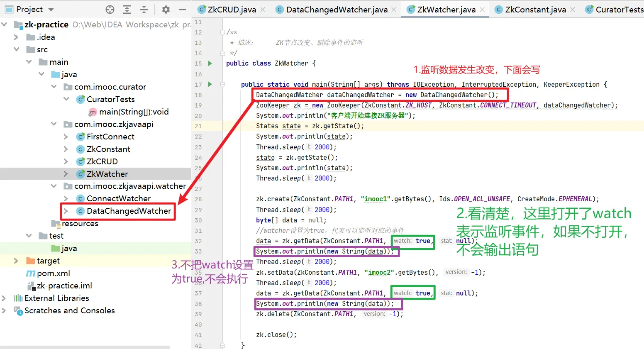Select the DataChangedWatcher class in tree

click(128, 211)
